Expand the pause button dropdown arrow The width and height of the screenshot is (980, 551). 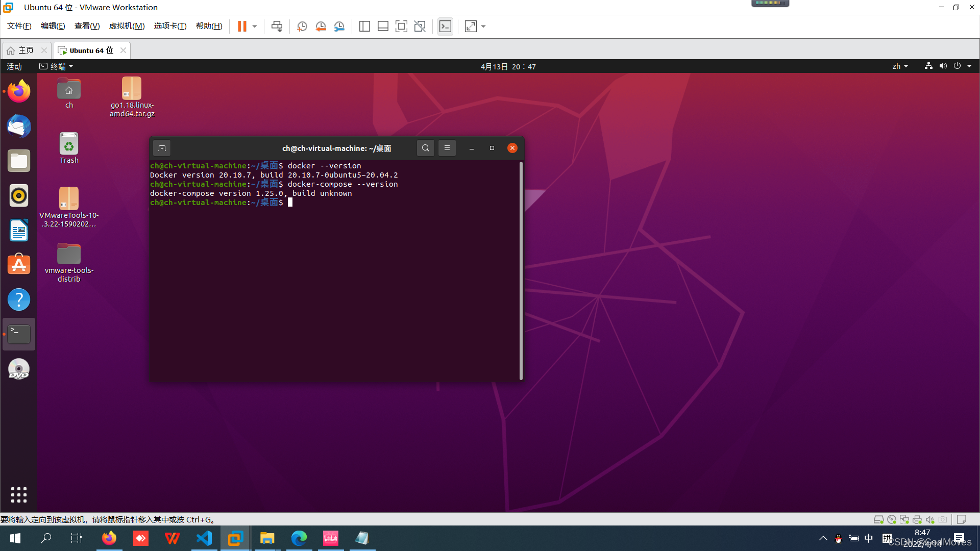[255, 27]
